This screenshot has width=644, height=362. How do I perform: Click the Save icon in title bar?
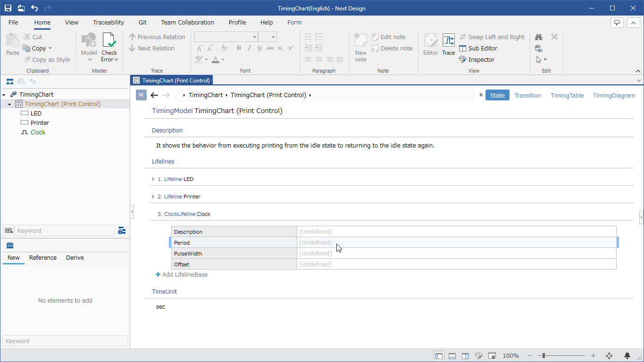[8, 8]
